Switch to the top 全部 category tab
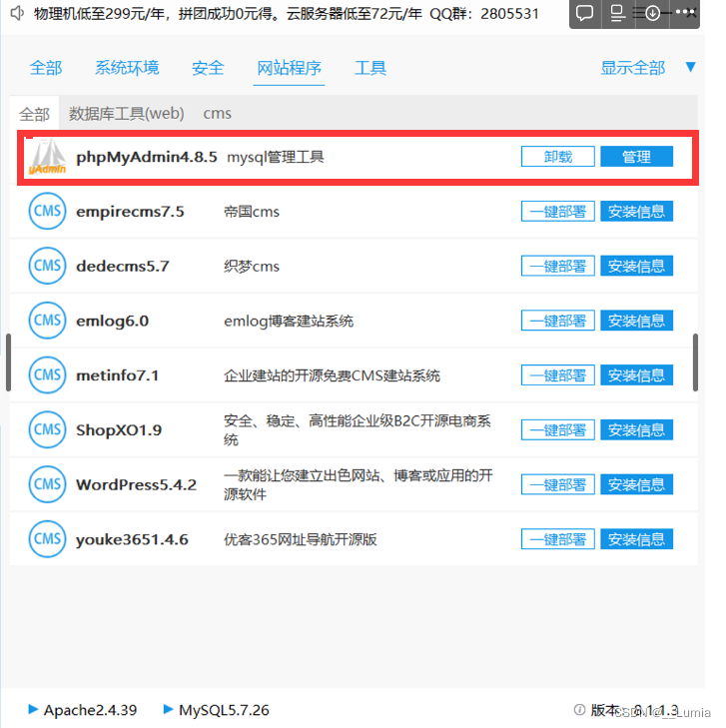 click(46, 68)
